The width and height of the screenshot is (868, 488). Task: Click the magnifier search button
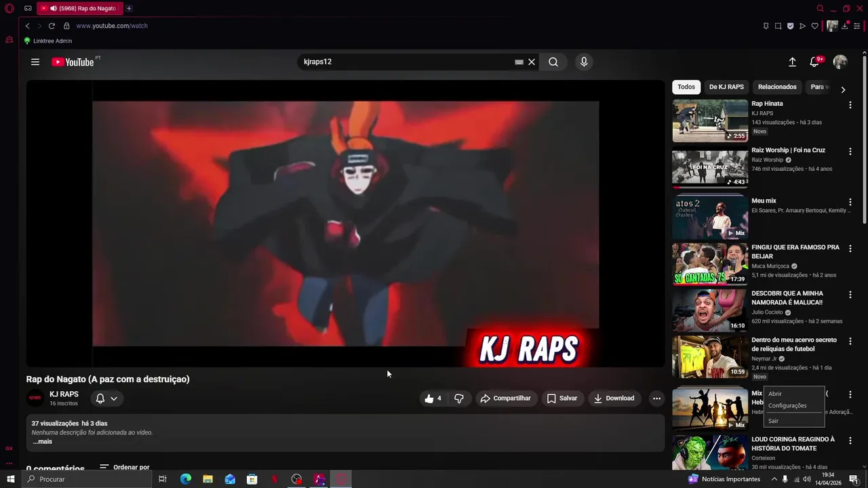pyautogui.click(x=553, y=62)
